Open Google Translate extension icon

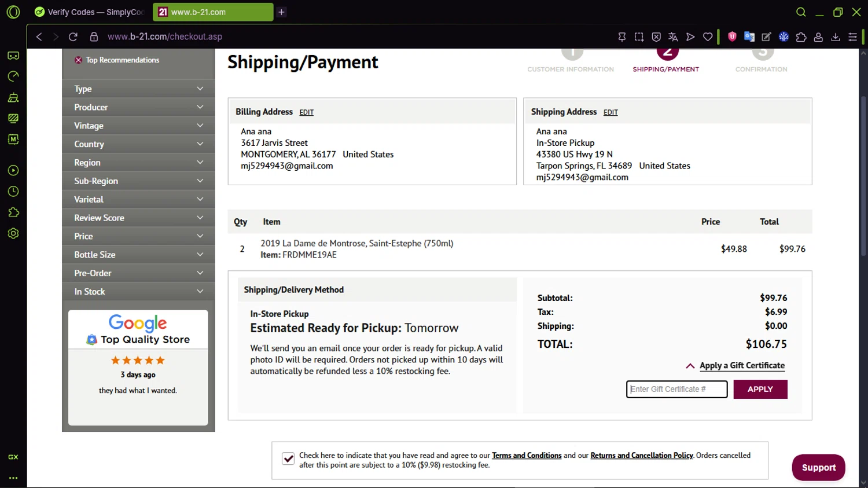click(x=749, y=36)
